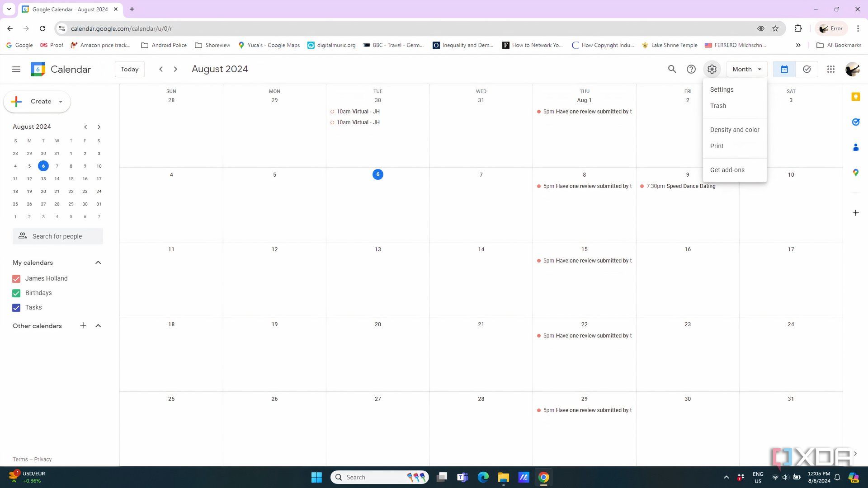Choose Density and color menu option
Screen dimensions: 868x488
point(734,130)
